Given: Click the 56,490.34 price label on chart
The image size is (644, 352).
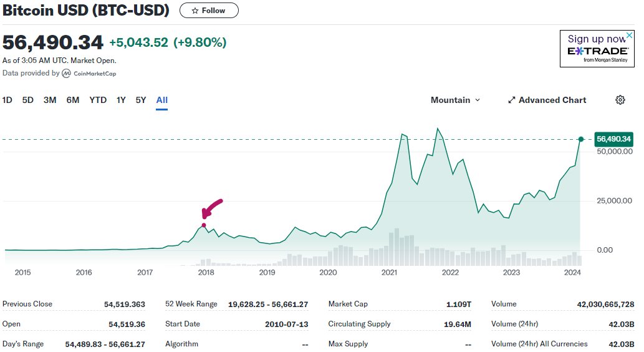Looking at the screenshot, I should pyautogui.click(x=614, y=139).
